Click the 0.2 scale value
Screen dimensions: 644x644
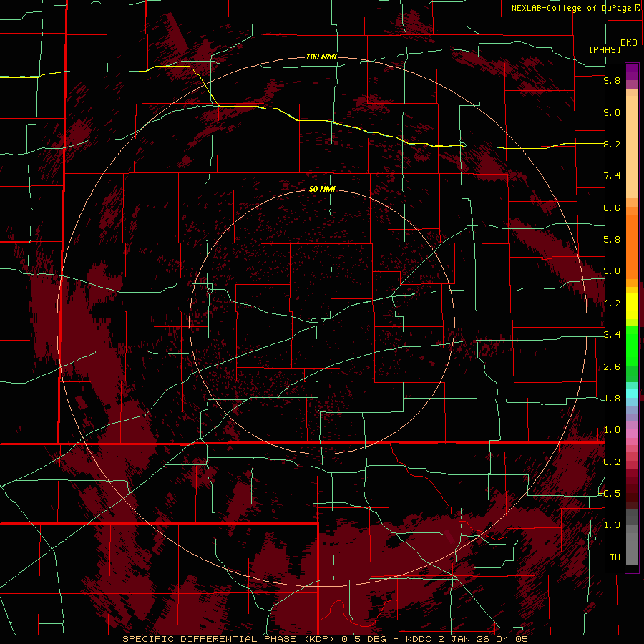[x=612, y=462]
